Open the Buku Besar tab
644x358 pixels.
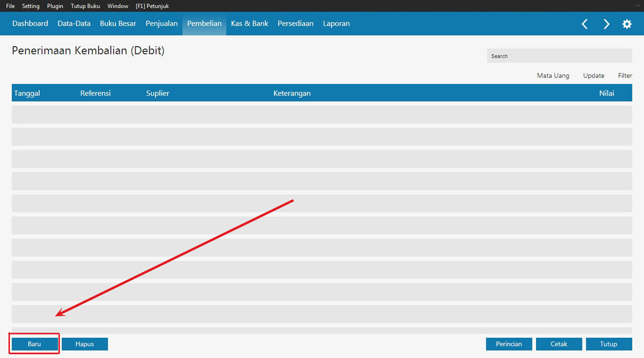pos(118,24)
